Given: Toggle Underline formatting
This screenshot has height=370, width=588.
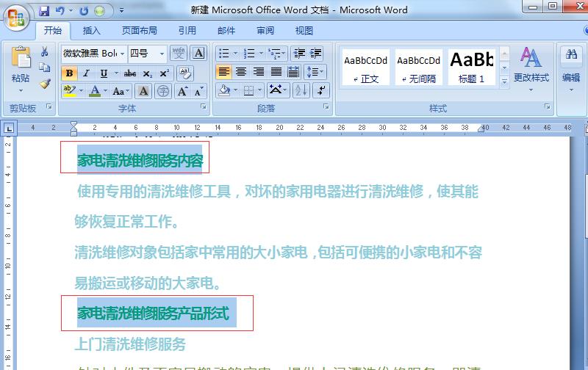Looking at the screenshot, I should tap(104, 73).
